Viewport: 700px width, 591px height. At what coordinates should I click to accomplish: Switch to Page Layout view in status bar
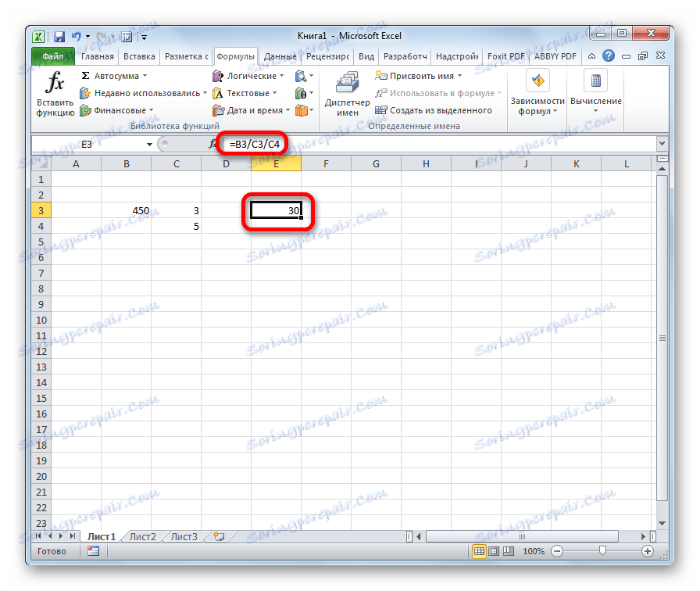493,551
